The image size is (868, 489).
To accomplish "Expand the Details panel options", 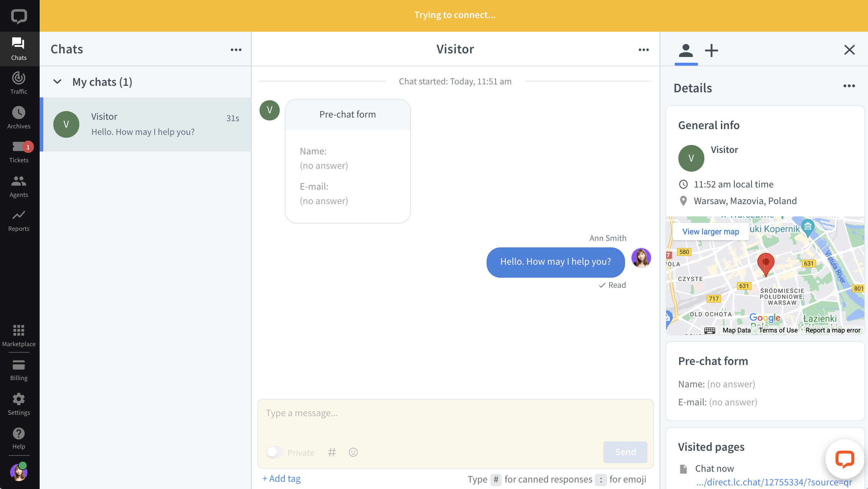I will [849, 86].
